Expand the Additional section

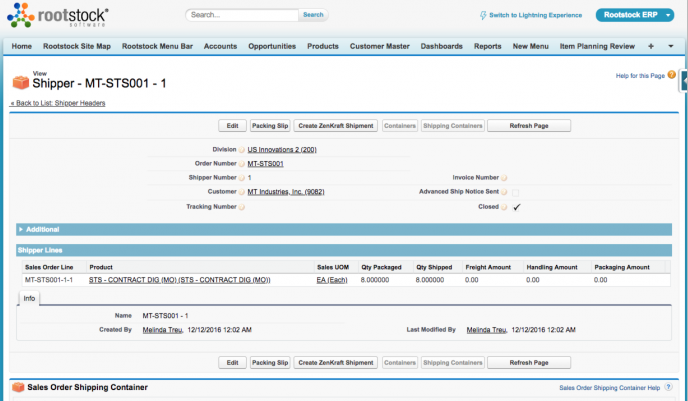coord(344,229)
